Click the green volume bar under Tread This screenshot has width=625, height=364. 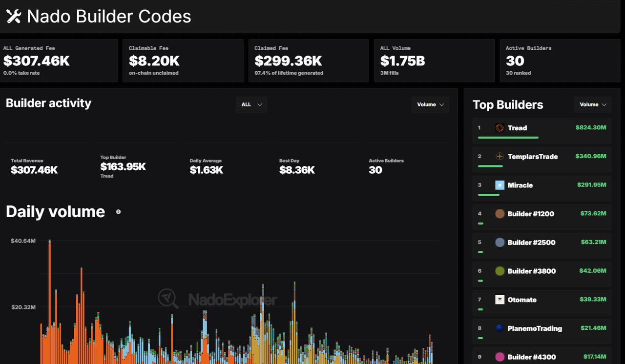pos(508,138)
